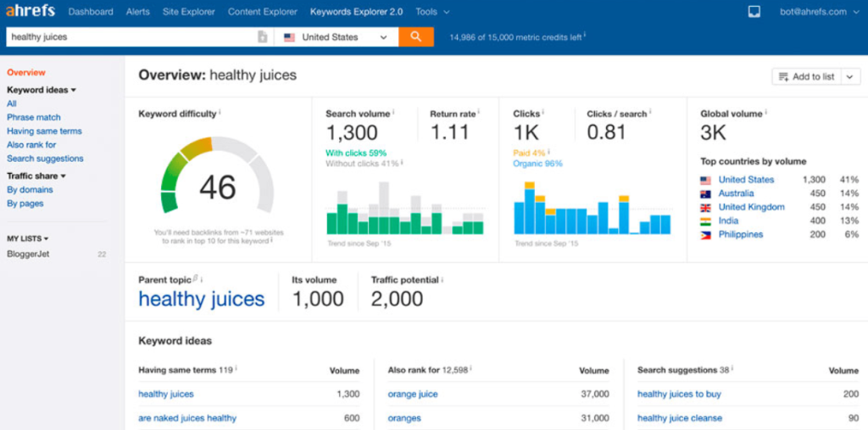Open the United States country dropdown
868x430 pixels.
click(x=336, y=37)
